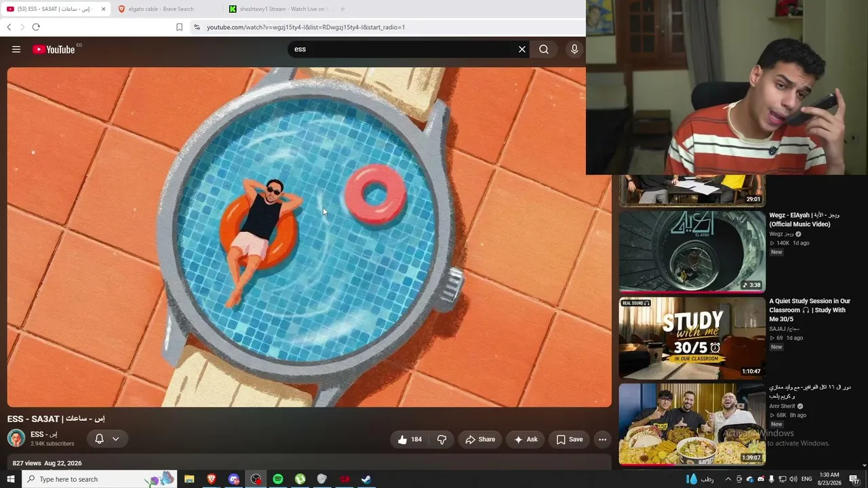
Task: Clear the YouTube search text with X
Action: [x=522, y=49]
